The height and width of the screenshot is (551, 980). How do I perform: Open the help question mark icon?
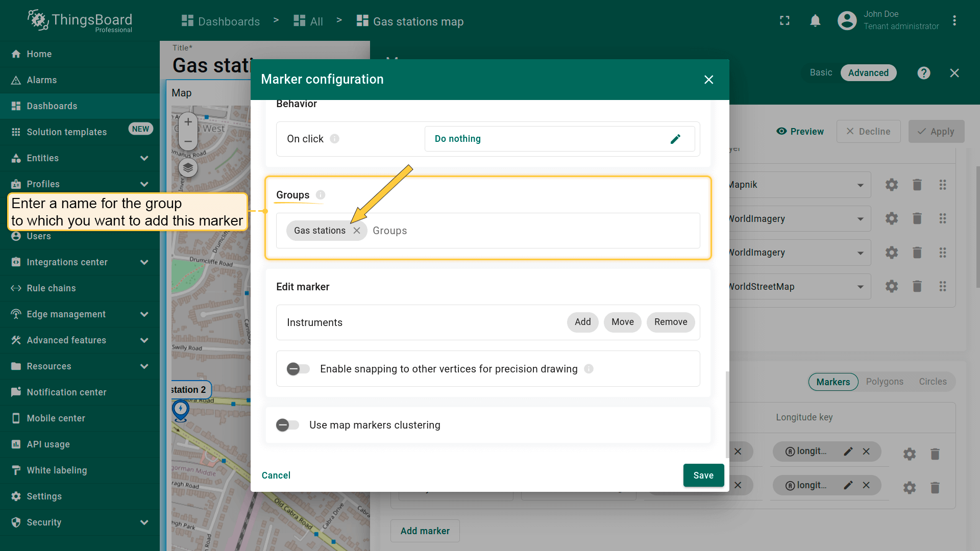[923, 73]
